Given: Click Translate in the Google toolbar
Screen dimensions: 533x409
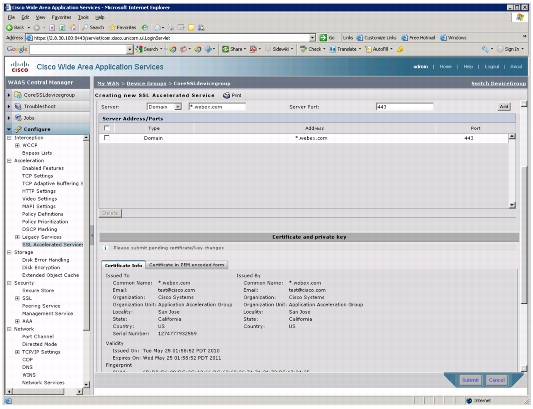Looking at the screenshot, I should (x=345, y=49).
